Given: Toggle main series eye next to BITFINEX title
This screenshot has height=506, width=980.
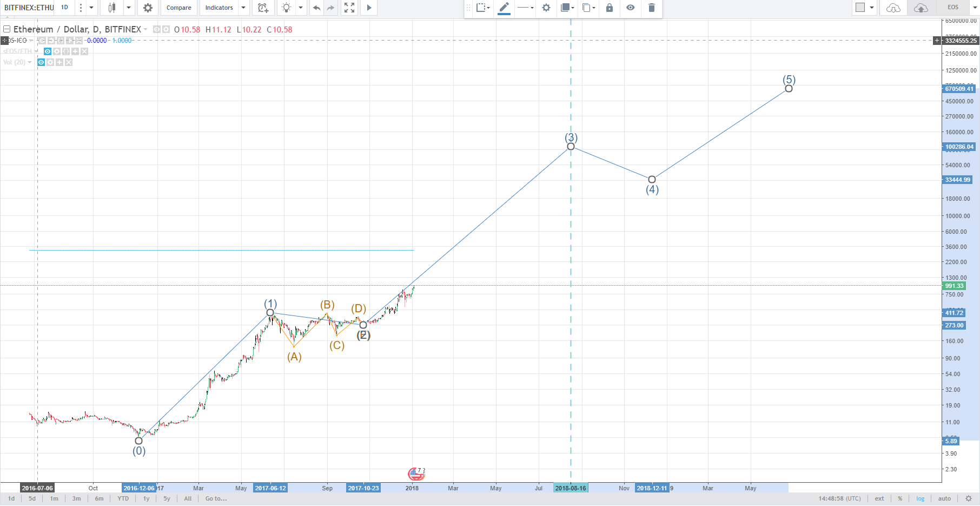Looking at the screenshot, I should (157, 29).
